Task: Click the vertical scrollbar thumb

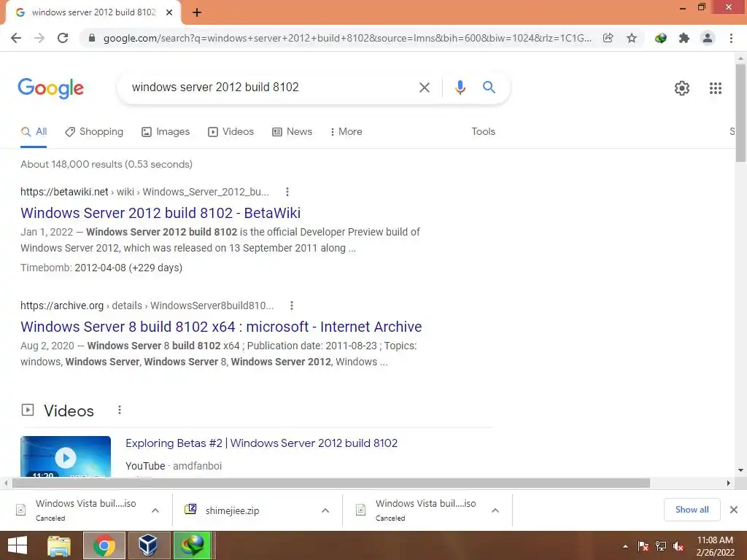Action: pyautogui.click(x=741, y=112)
